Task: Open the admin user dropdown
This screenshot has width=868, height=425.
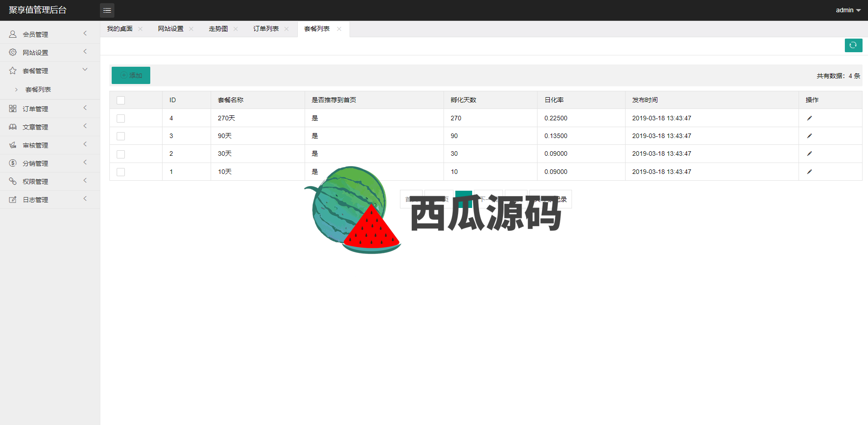Action: [x=848, y=10]
